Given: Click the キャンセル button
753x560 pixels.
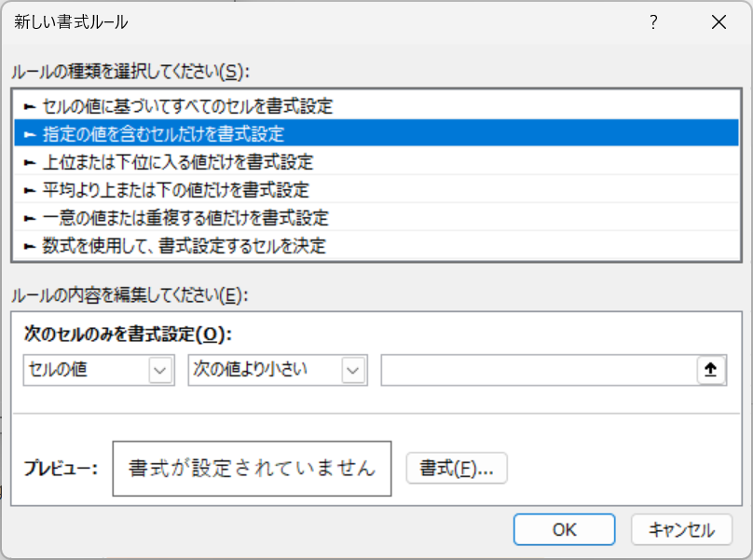Looking at the screenshot, I should (682, 529).
